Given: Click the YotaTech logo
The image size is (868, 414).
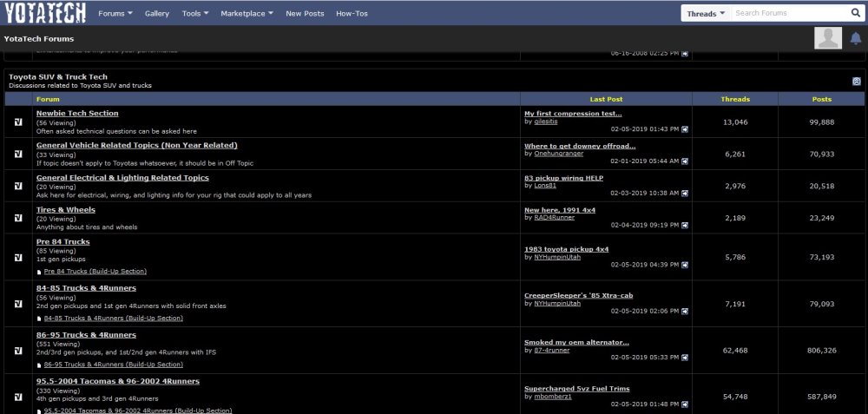Looking at the screenshot, I should click(45, 12).
